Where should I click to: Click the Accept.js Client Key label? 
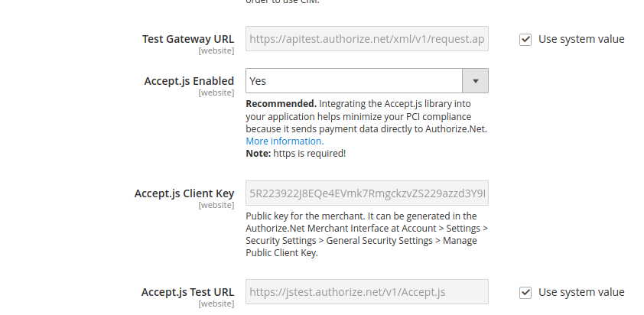pyautogui.click(x=184, y=193)
